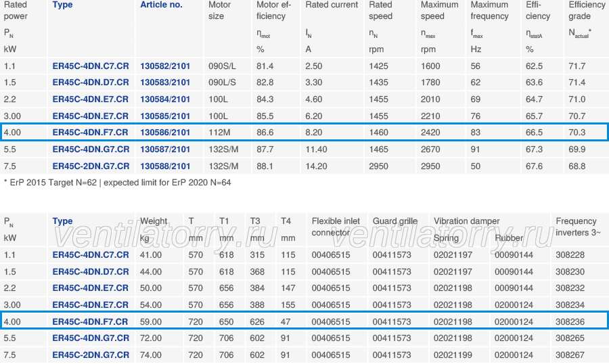Select the frequency inverter number '308228'
Viewport: 609px width, 364px height.
click(570, 255)
